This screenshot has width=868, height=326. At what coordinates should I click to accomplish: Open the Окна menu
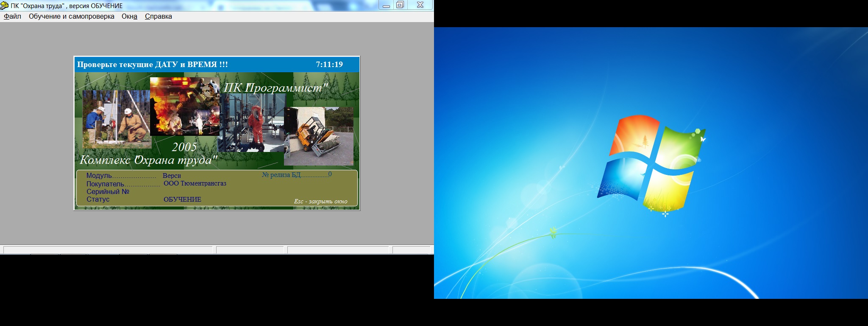click(129, 17)
